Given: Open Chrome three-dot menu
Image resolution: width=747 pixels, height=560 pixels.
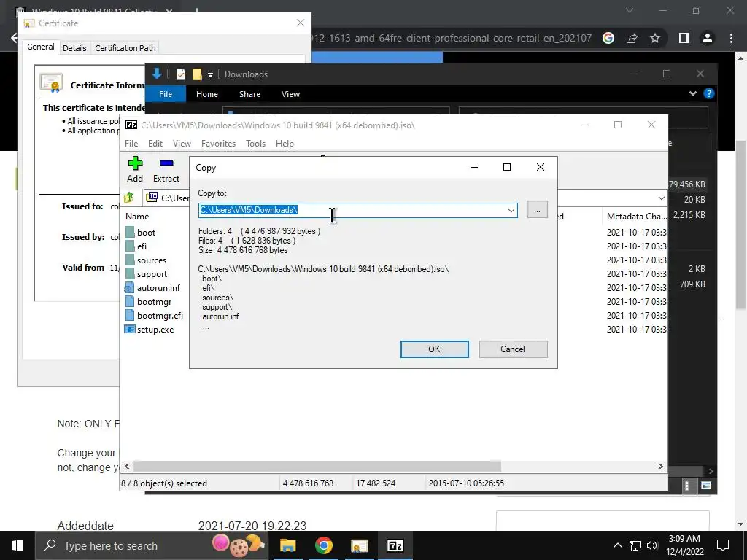Looking at the screenshot, I should pyautogui.click(x=731, y=38).
